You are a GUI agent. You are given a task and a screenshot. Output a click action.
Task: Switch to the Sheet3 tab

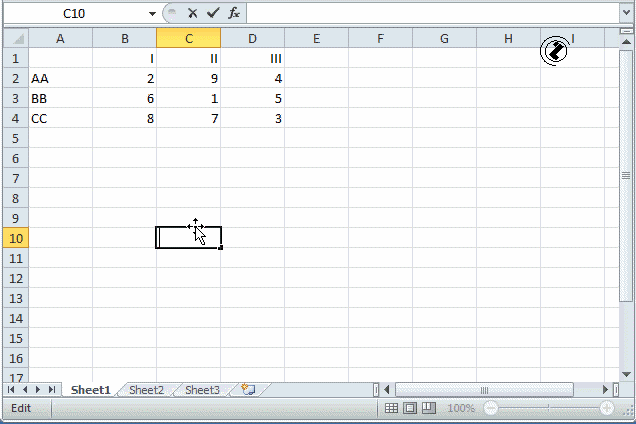202,390
